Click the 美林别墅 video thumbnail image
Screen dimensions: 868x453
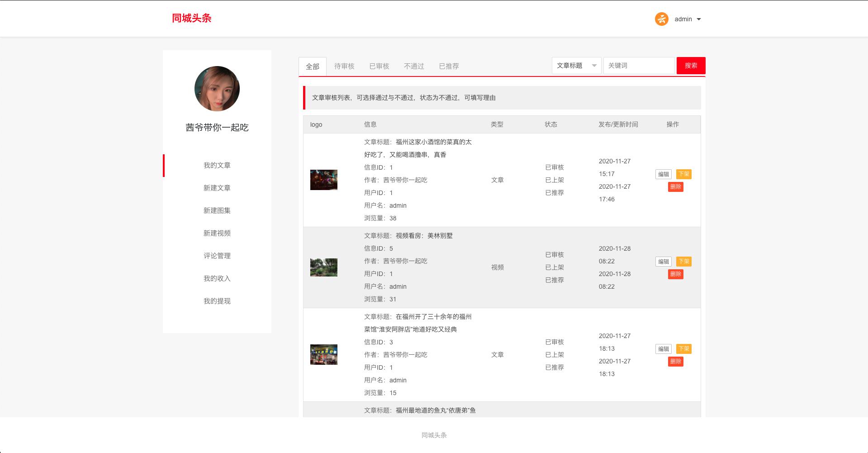(x=324, y=267)
